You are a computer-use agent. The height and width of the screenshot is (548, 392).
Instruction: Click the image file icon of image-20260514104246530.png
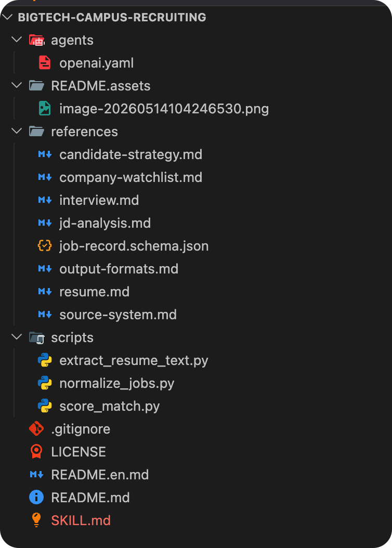45,108
